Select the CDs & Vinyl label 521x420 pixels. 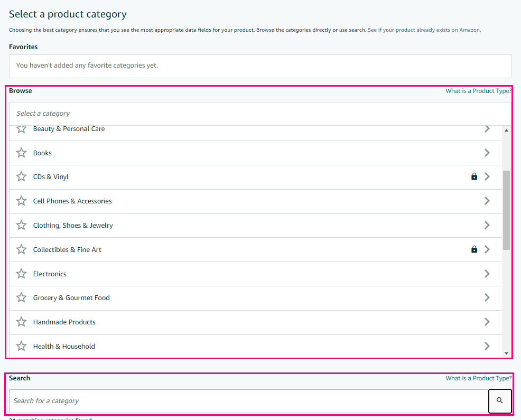click(x=51, y=177)
